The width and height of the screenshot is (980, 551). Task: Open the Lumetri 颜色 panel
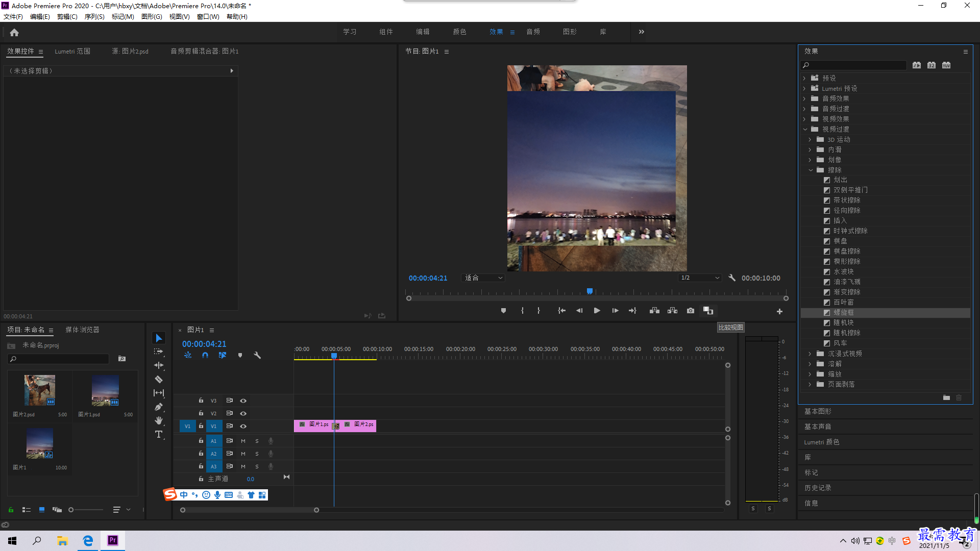coord(821,442)
